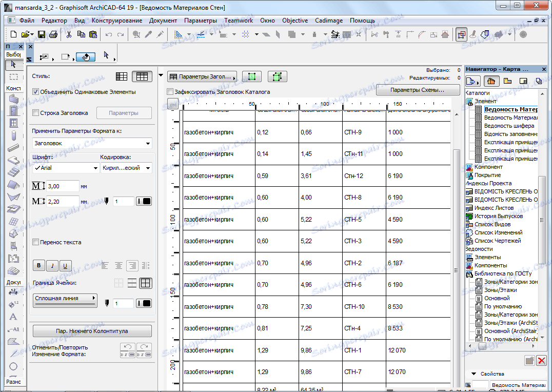Click the Print icon in toolbar
Image resolution: width=552 pixels, height=392 pixels.
coord(53,34)
